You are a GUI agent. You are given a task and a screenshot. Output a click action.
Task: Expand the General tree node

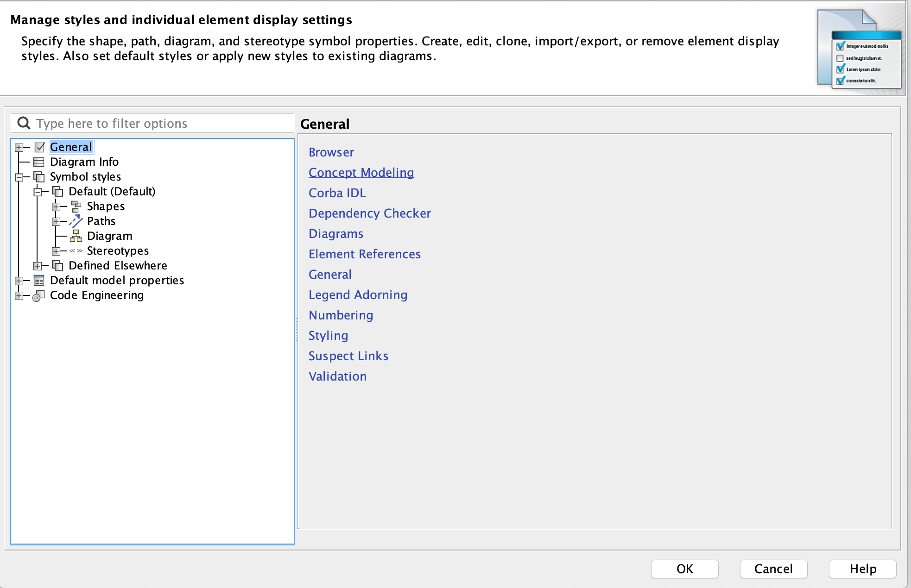[19, 147]
